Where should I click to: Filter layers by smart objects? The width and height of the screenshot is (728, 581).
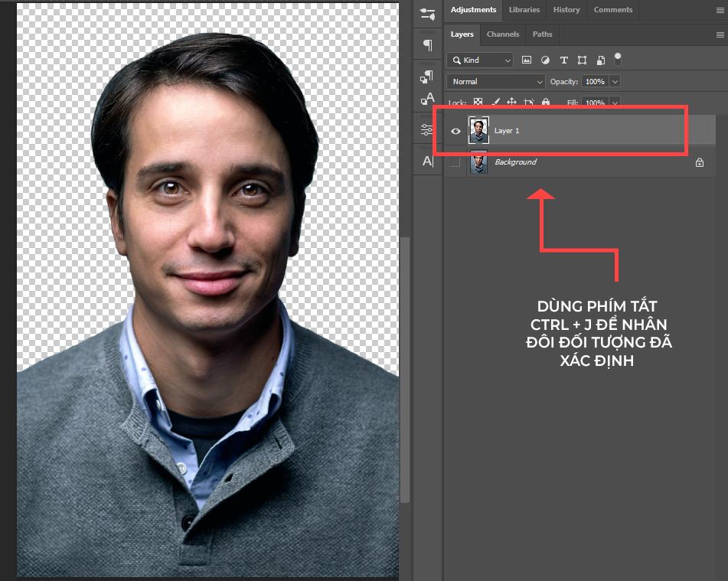coord(600,59)
